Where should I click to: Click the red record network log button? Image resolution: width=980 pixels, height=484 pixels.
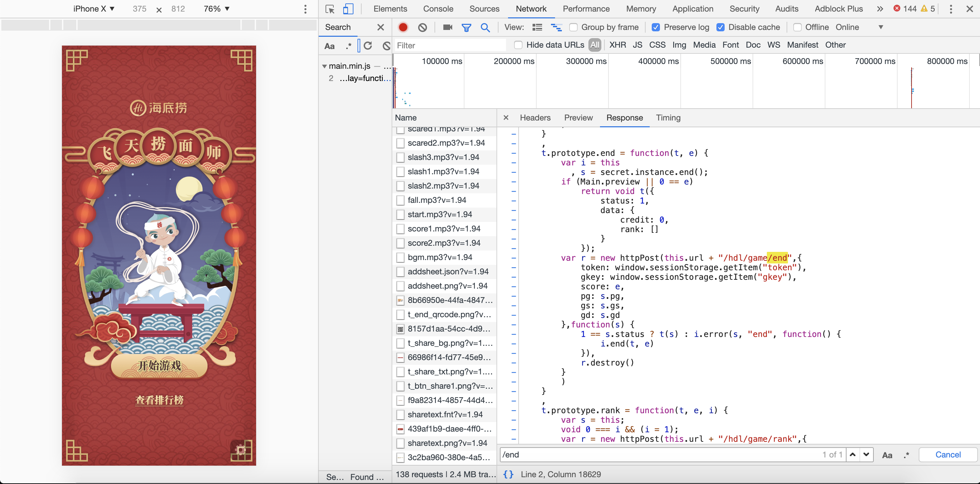(x=403, y=27)
